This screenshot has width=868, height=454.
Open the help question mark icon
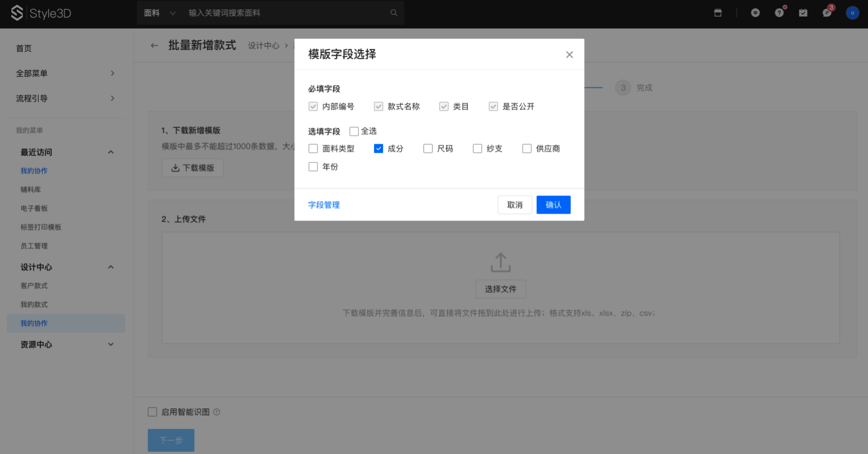(779, 13)
